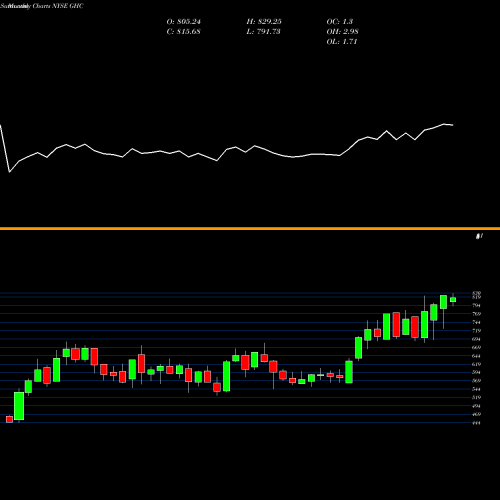
Task: Click the 694 price axis label
Action: pos(476,339)
